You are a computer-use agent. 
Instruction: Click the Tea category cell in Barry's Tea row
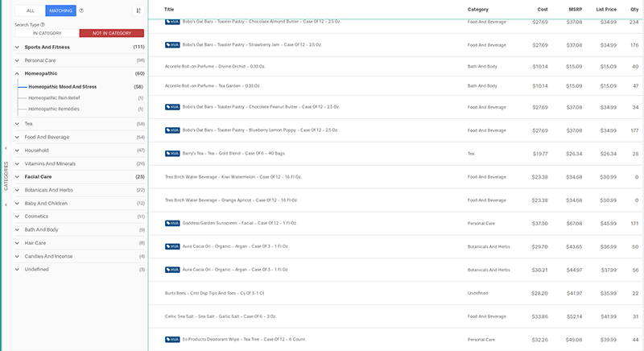point(471,154)
